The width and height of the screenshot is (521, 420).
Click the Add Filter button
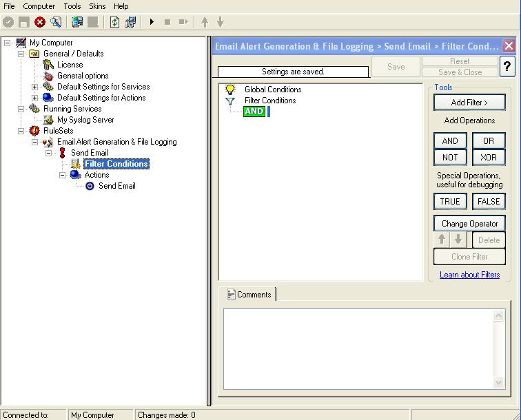pos(469,103)
